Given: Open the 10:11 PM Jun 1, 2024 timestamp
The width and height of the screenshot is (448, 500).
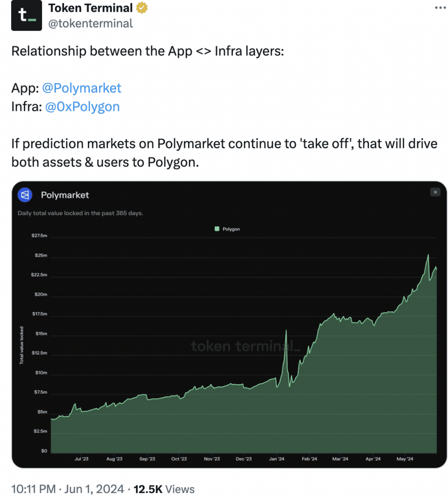Looking at the screenshot, I should pyautogui.click(x=69, y=489).
